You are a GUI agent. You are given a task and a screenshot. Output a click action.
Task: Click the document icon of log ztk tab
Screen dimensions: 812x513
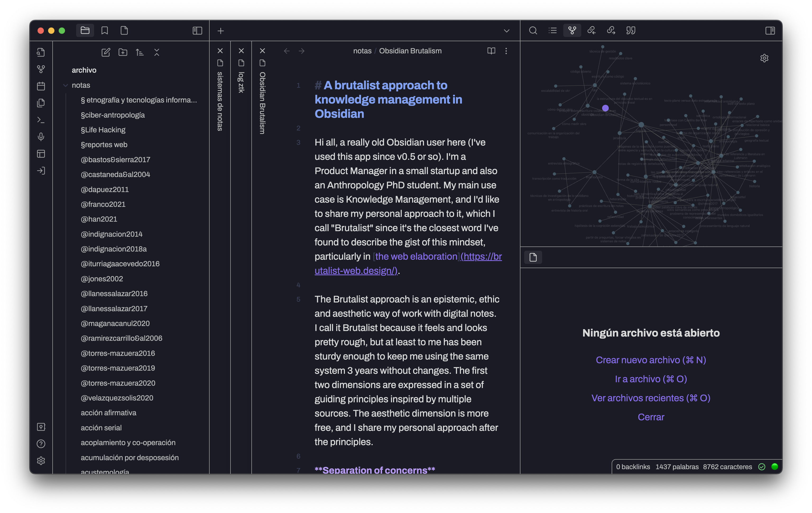(x=241, y=63)
